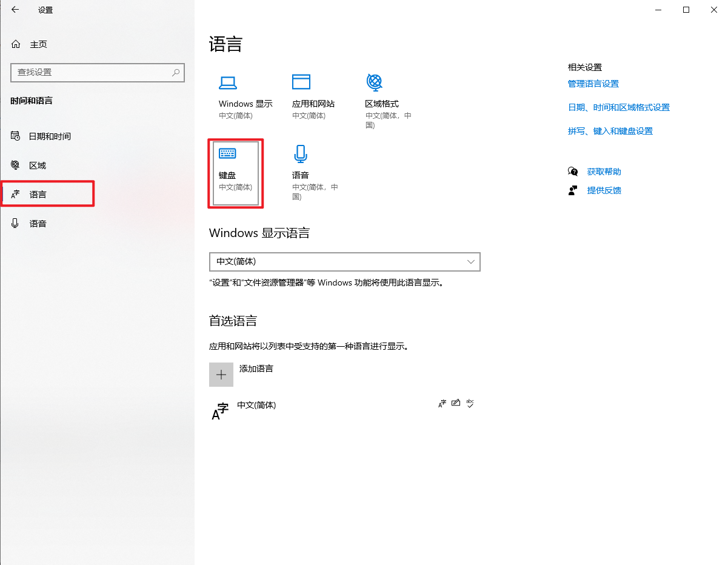Click the back arrow in Settings
728x565 pixels.
click(x=15, y=10)
